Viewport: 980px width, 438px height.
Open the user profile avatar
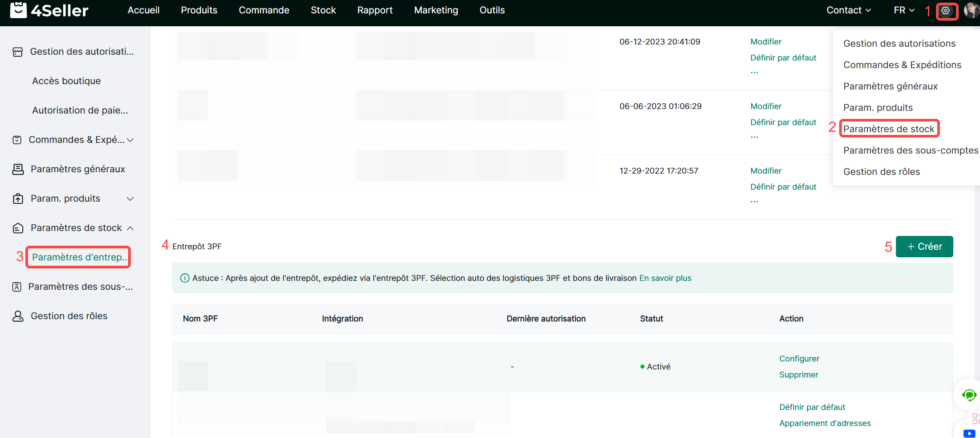(x=971, y=10)
